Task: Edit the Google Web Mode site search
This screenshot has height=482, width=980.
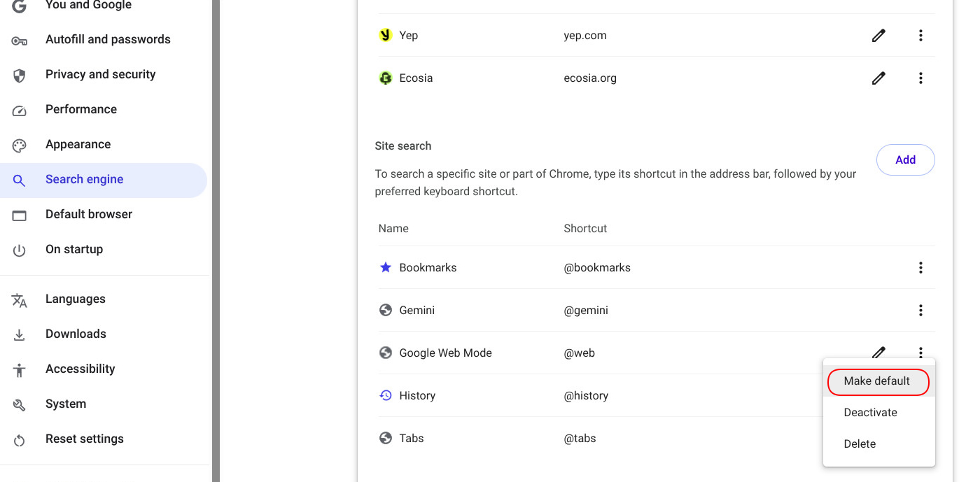Action: pos(878,352)
